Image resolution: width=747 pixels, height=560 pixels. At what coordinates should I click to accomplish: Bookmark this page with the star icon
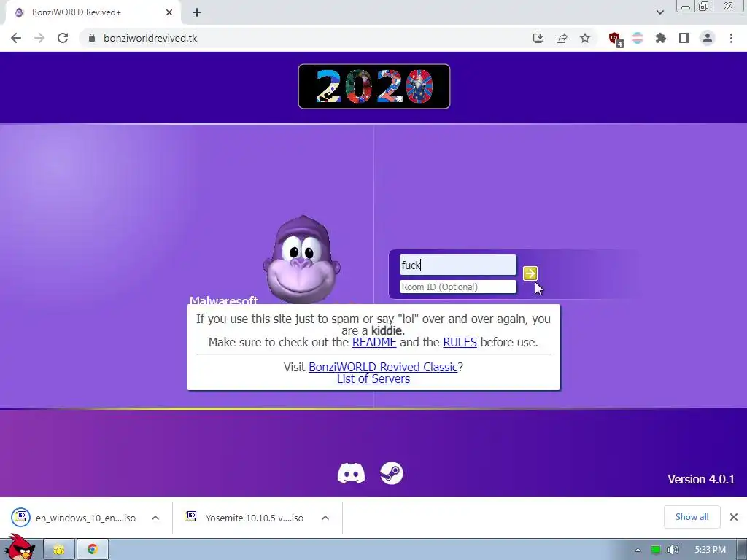click(585, 38)
